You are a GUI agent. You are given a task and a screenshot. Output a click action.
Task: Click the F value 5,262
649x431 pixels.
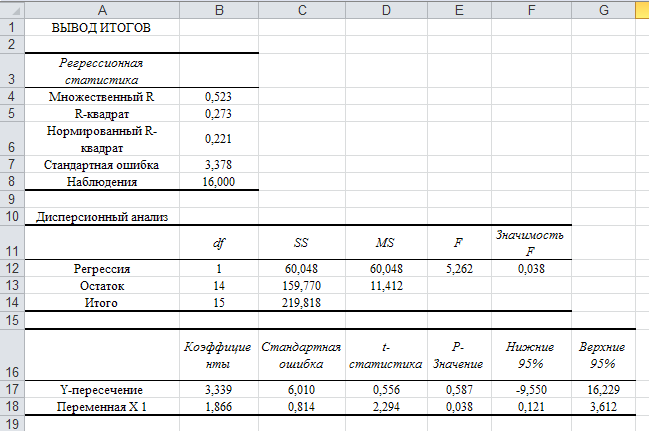[x=459, y=269]
